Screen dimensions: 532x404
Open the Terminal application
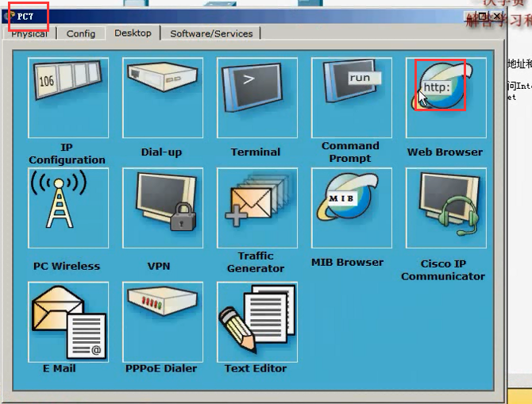click(257, 98)
